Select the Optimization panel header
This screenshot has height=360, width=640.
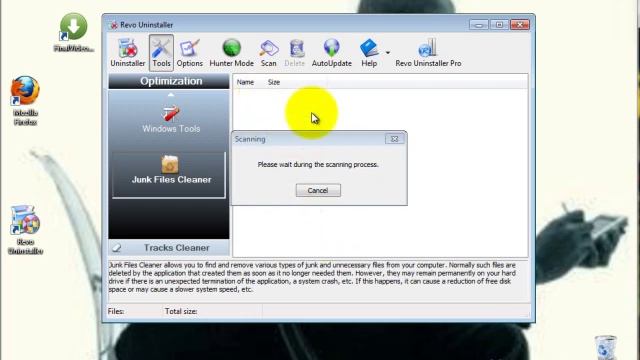click(169, 81)
